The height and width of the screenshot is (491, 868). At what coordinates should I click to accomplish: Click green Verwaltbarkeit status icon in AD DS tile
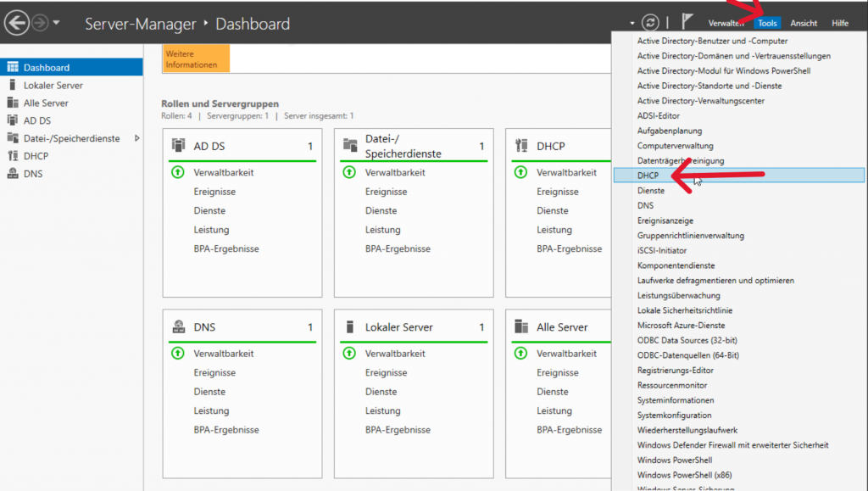[x=178, y=172]
